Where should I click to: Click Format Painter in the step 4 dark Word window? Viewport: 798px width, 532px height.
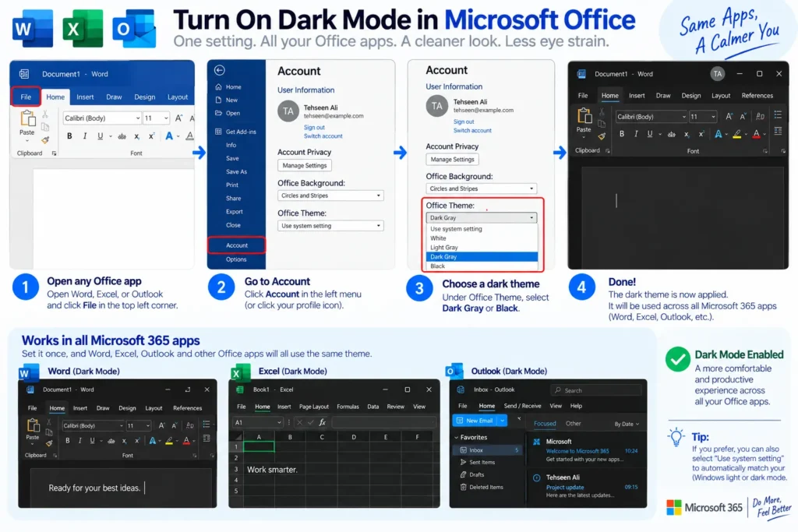pos(602,136)
